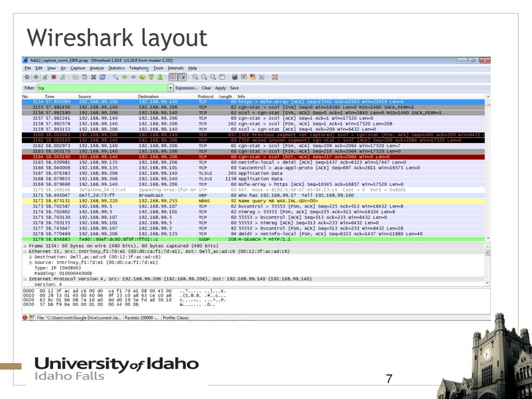The height and width of the screenshot is (399, 532).
Task: Select packet 3164 RST, ACK row
Action: pyautogui.click(x=253, y=157)
